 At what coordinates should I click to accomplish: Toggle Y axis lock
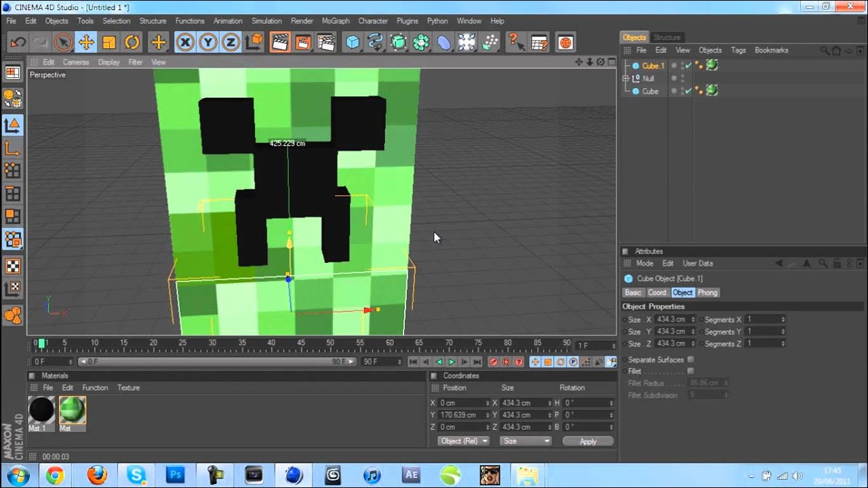click(x=208, y=43)
